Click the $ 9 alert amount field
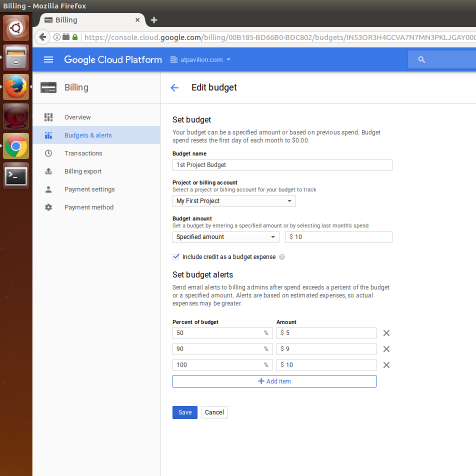 click(326, 349)
